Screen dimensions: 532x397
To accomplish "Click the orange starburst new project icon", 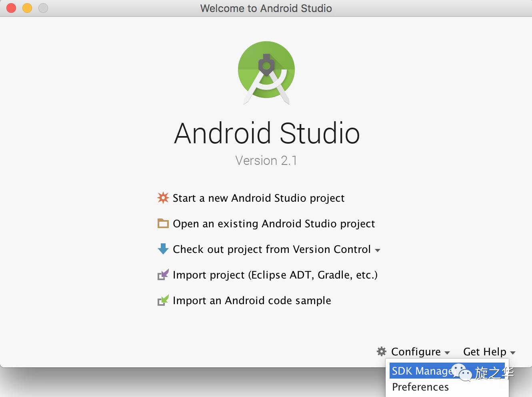I will [163, 198].
